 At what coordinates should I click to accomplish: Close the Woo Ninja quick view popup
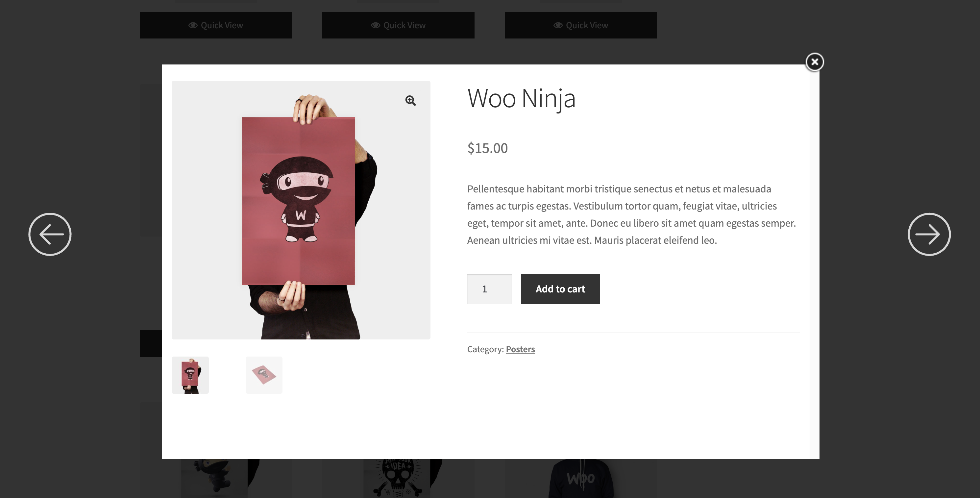coord(815,62)
